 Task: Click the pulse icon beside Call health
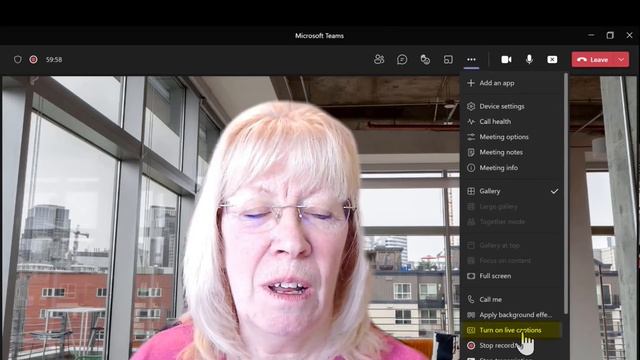coord(471,122)
